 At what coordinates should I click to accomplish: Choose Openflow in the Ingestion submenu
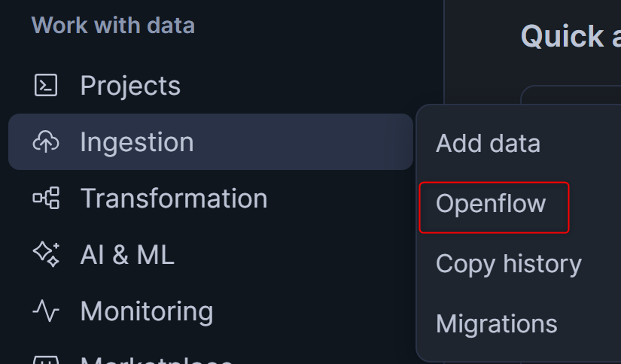pos(491,204)
